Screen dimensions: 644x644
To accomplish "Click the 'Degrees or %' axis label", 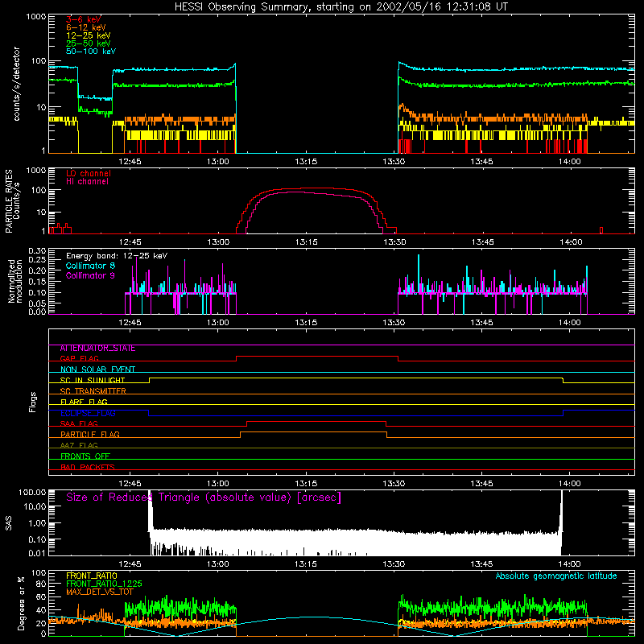I will [21, 603].
